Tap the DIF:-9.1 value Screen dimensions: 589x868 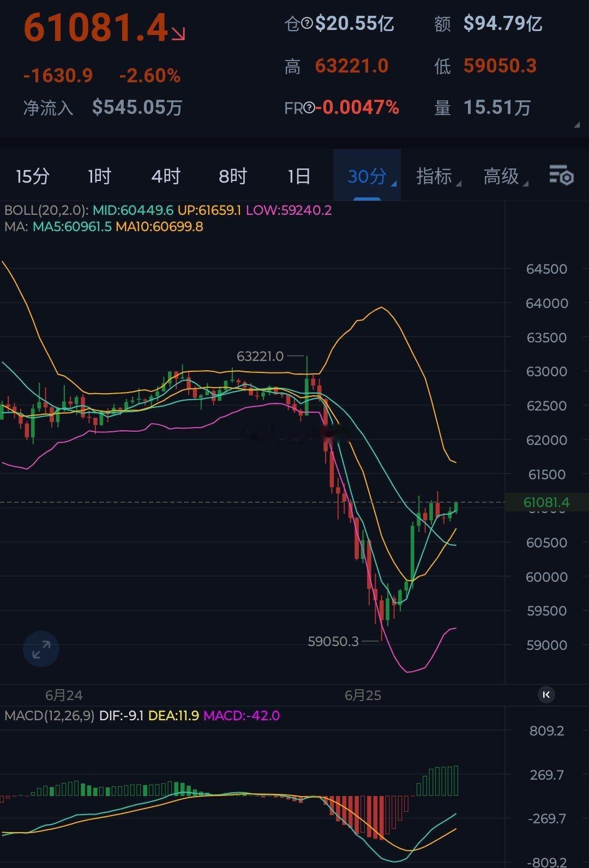(121, 715)
